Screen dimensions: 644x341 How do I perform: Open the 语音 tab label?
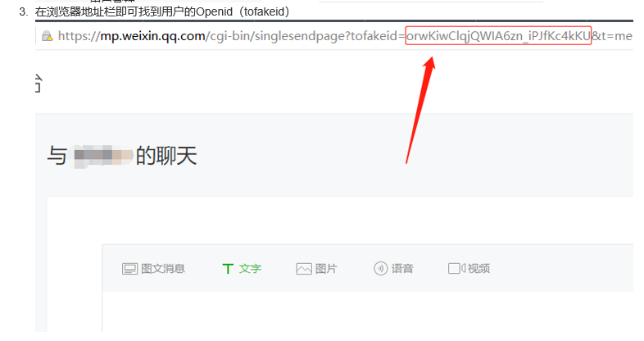[402, 269]
